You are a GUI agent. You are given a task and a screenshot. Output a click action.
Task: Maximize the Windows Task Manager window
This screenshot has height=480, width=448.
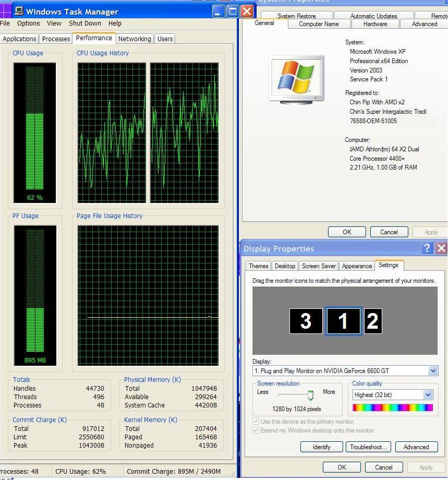pos(233,11)
